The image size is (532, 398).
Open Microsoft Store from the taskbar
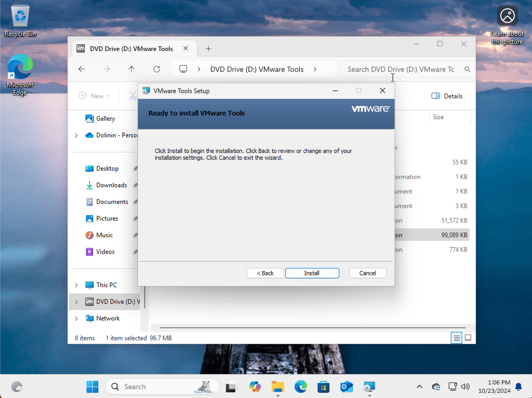pyautogui.click(x=324, y=387)
